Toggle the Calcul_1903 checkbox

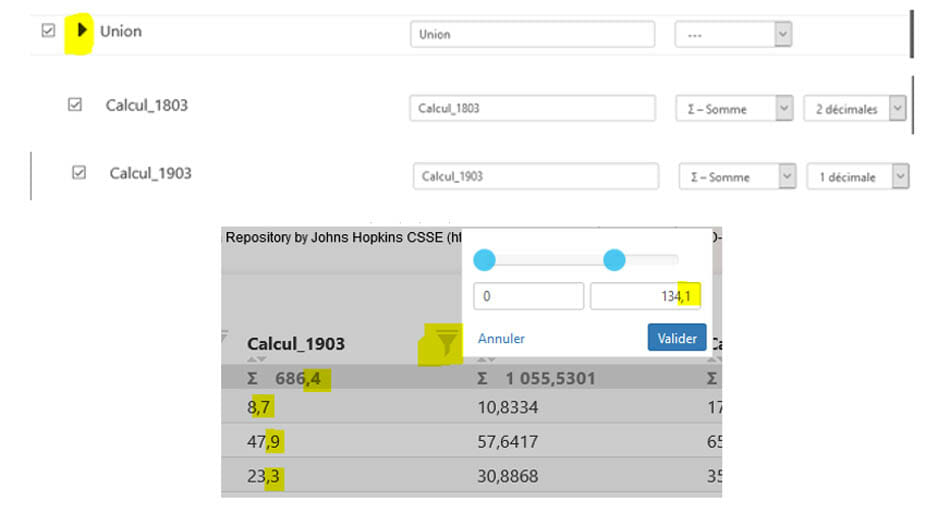point(79,172)
